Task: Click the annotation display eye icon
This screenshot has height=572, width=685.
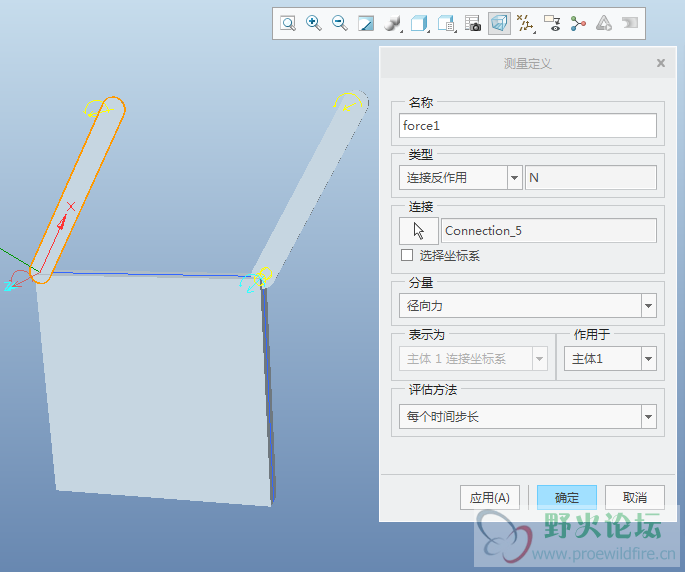Action: click(x=552, y=23)
